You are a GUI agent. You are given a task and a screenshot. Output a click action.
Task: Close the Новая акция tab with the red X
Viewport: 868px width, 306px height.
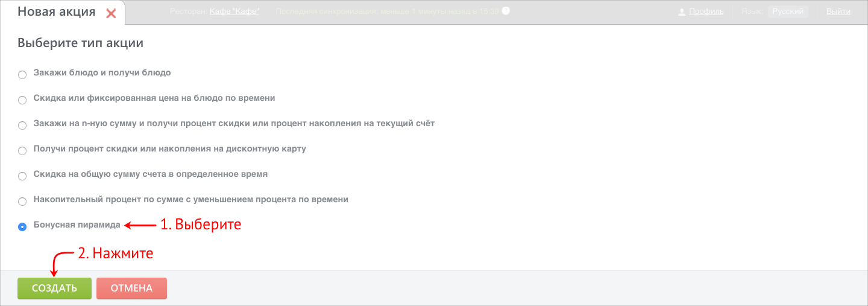click(x=111, y=13)
